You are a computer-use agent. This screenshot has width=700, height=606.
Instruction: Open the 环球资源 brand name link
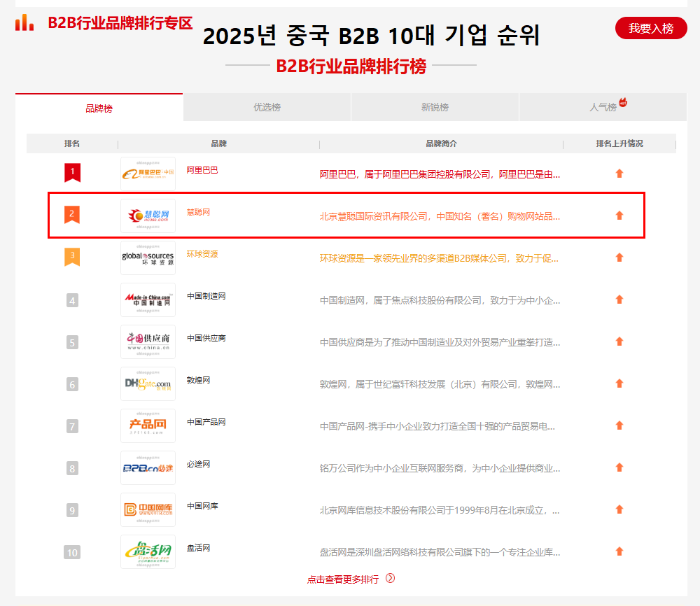[x=202, y=254]
